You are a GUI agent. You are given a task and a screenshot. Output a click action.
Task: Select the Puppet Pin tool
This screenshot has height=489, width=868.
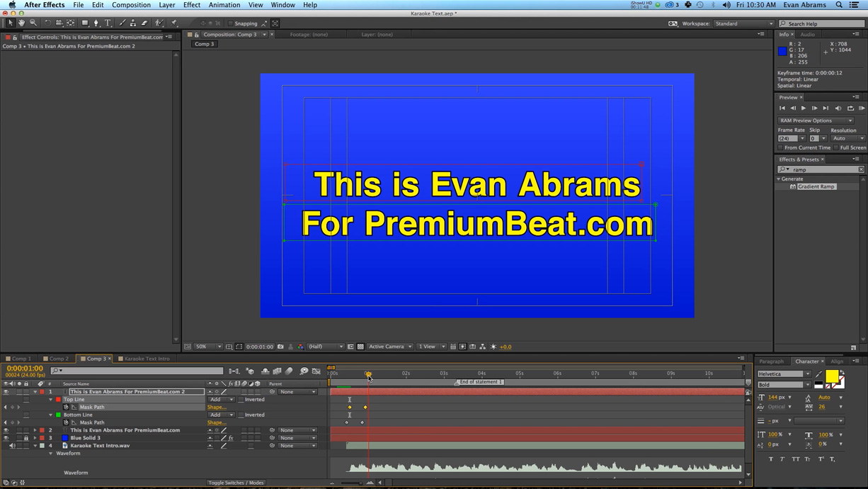[x=174, y=23]
